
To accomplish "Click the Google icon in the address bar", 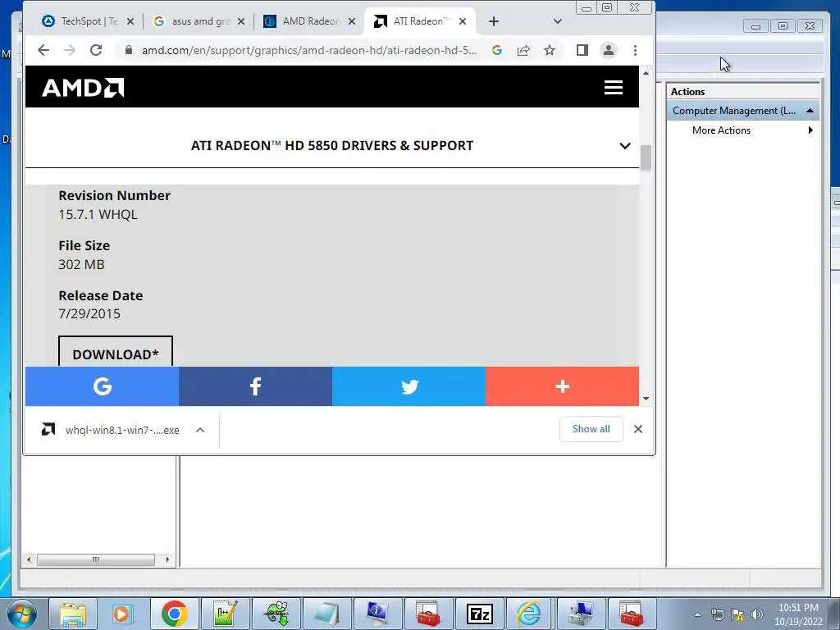I will 496,50.
